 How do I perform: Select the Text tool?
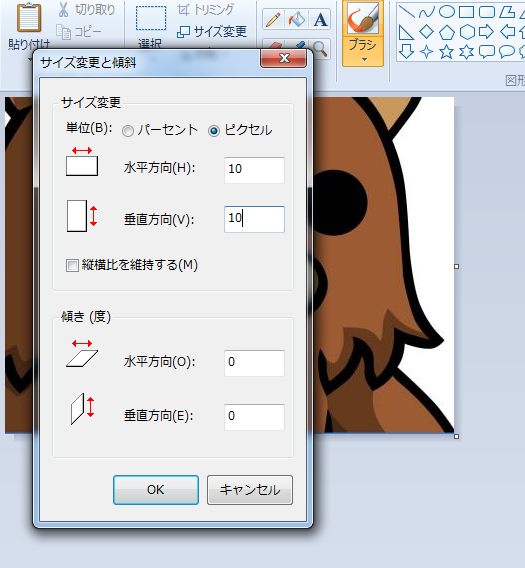point(320,20)
